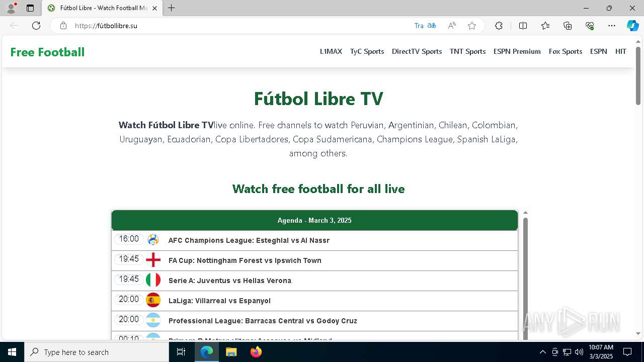
Task: Close the Fútbol Libre browser tab
Action: 154,8
